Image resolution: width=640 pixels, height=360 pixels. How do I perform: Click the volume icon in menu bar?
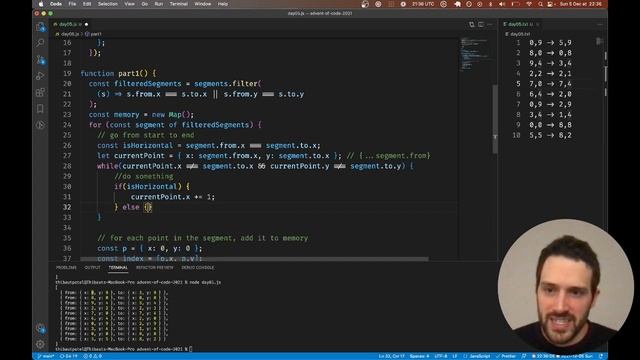point(502,4)
